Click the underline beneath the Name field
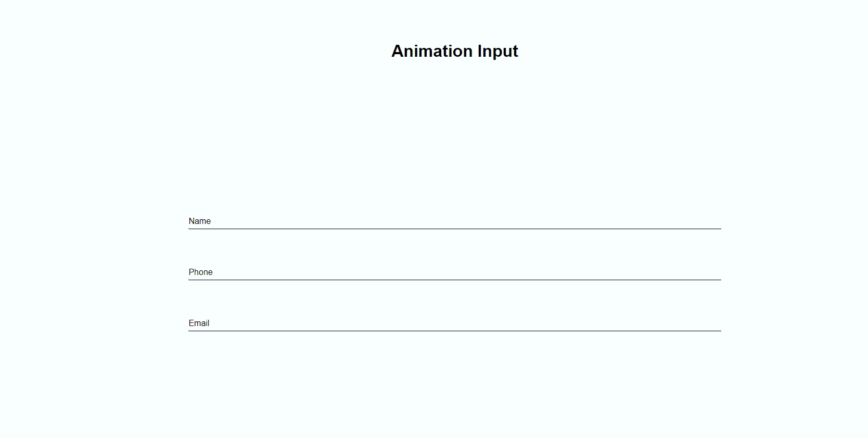 click(454, 229)
